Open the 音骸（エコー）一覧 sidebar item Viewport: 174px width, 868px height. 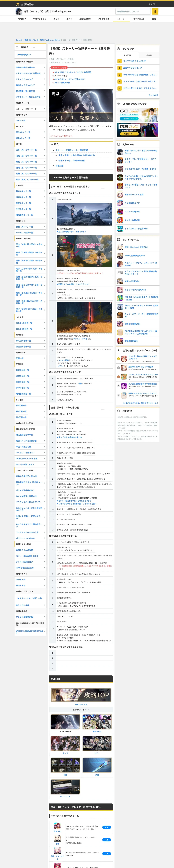[30, 227]
